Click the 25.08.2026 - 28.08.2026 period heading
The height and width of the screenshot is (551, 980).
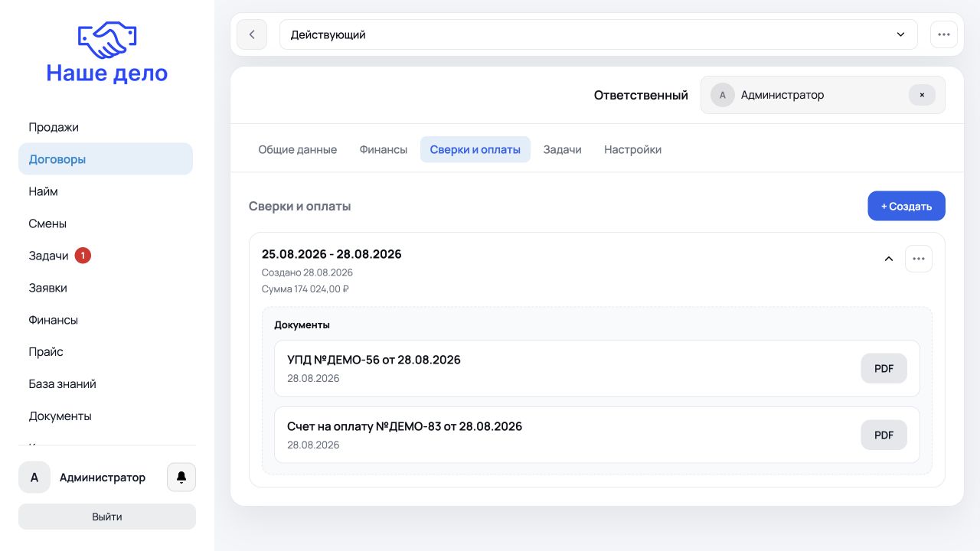pyautogui.click(x=332, y=254)
